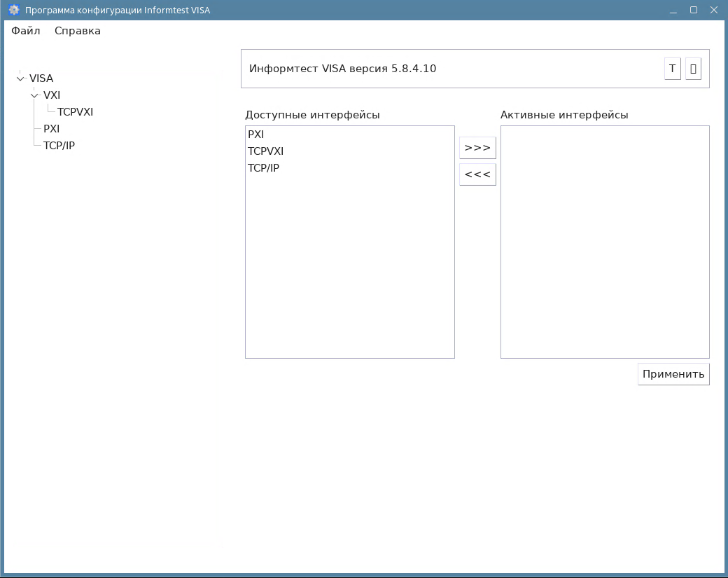Click the Доступные интерфейсы label
728x578 pixels.
[x=312, y=115]
